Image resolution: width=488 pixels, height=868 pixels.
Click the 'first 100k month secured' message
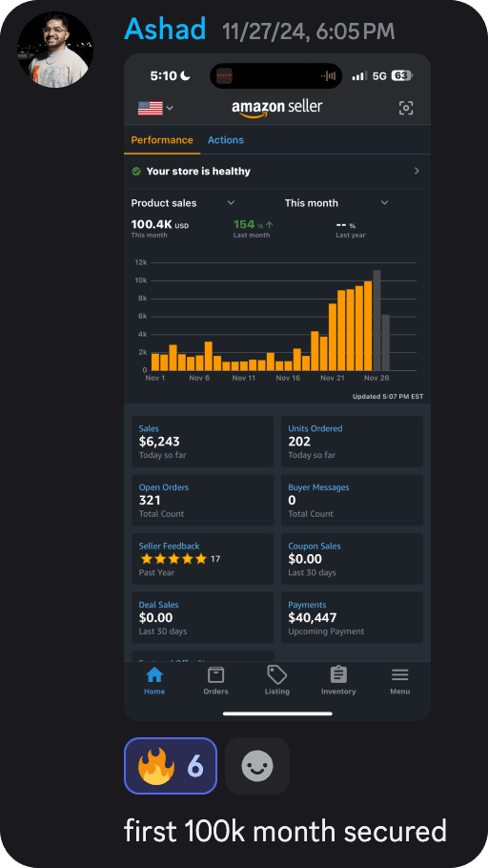285,832
